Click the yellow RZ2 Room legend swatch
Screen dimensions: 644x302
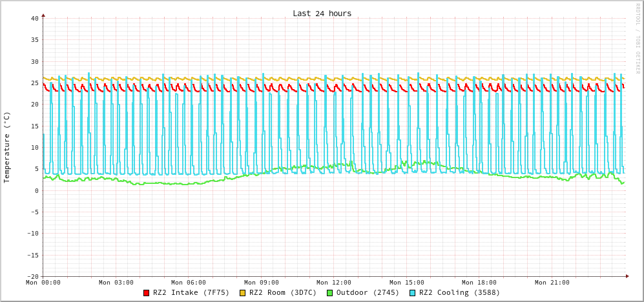(x=243, y=292)
